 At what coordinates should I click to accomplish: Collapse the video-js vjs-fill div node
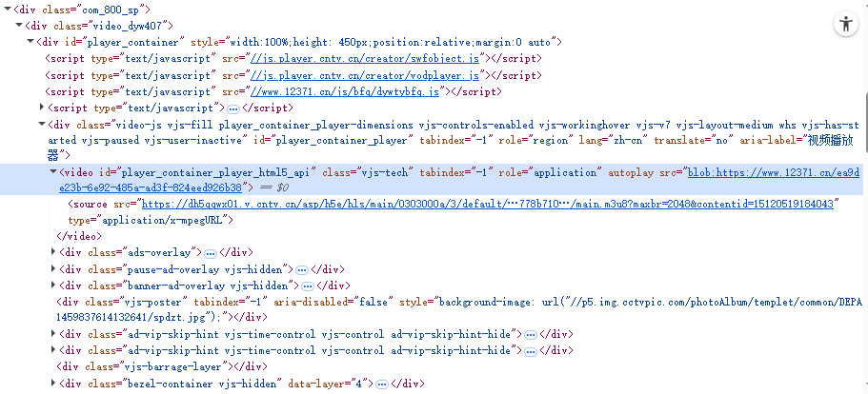(x=42, y=125)
